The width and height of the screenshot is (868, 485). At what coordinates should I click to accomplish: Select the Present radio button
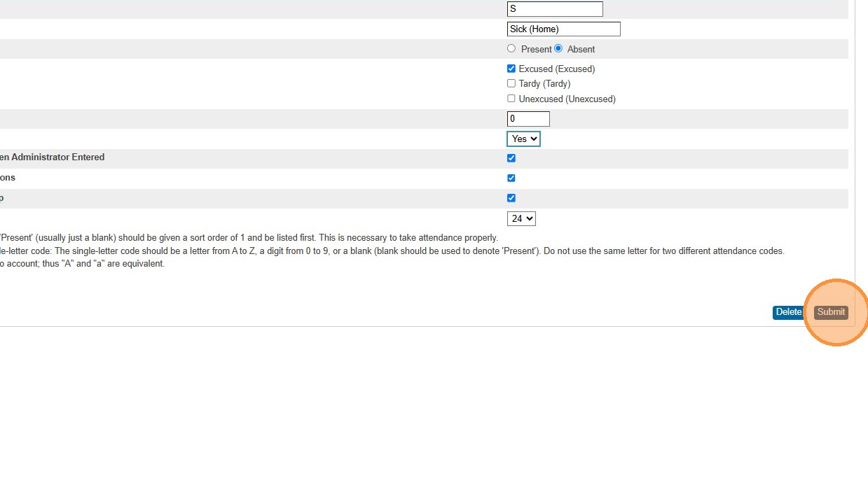click(x=511, y=48)
